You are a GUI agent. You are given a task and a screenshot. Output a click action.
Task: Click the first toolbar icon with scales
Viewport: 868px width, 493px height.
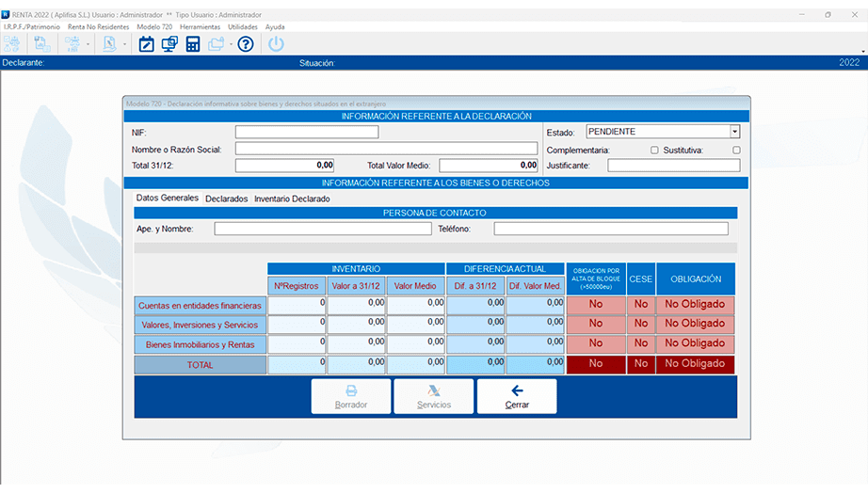pyautogui.click(x=11, y=43)
